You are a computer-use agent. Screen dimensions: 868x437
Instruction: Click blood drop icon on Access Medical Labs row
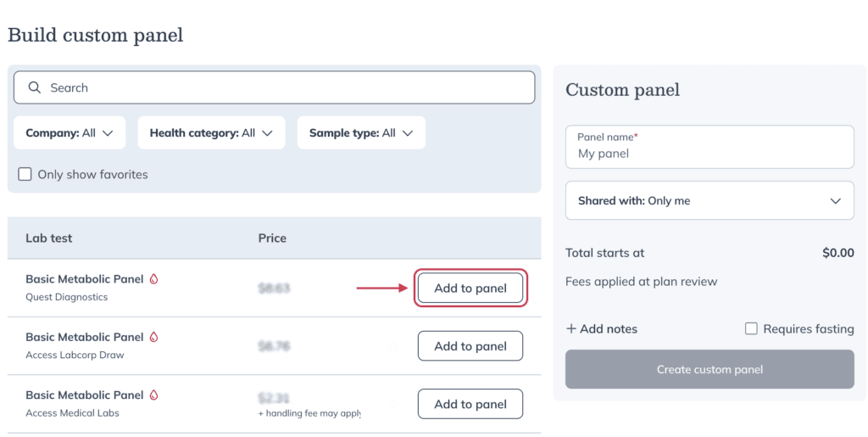tap(154, 395)
